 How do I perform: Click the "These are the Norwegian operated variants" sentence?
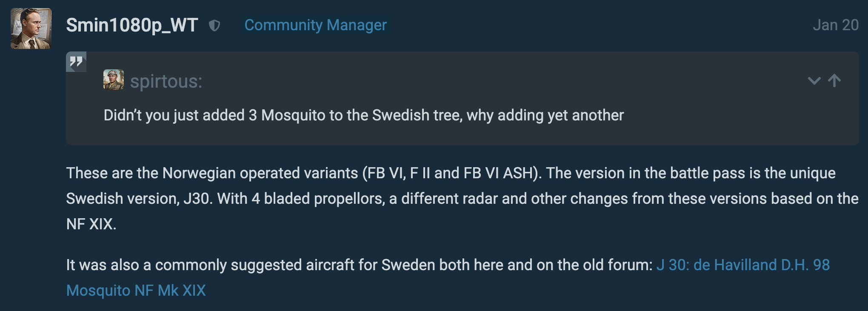tap(212, 173)
